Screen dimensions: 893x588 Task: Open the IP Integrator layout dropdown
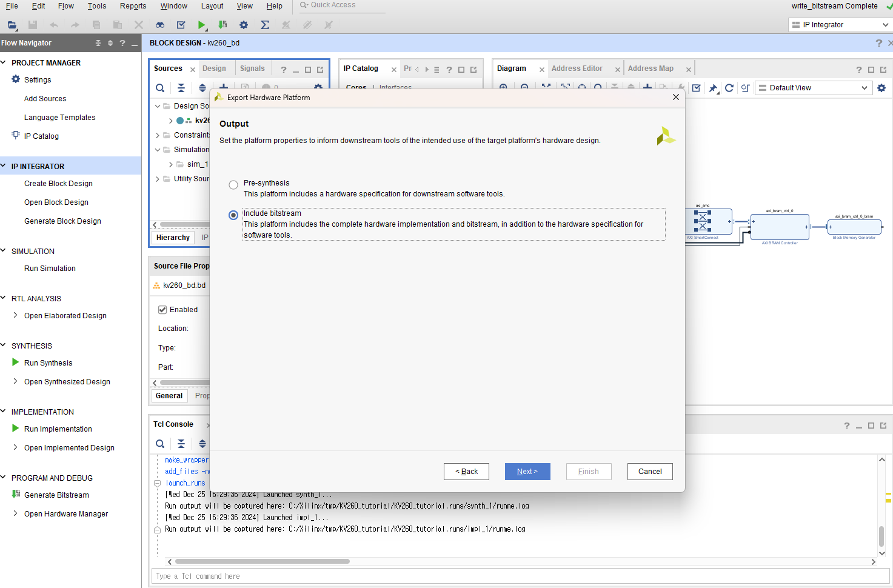pos(840,25)
